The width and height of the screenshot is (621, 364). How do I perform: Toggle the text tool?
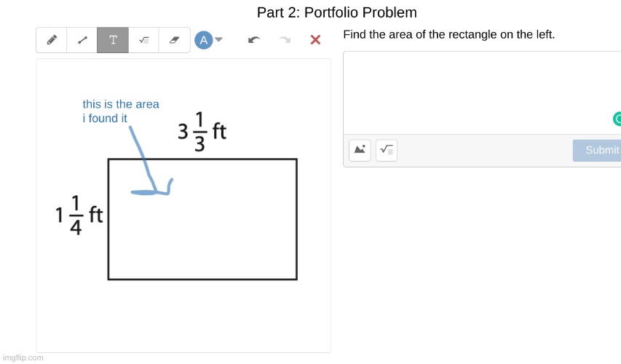point(113,40)
